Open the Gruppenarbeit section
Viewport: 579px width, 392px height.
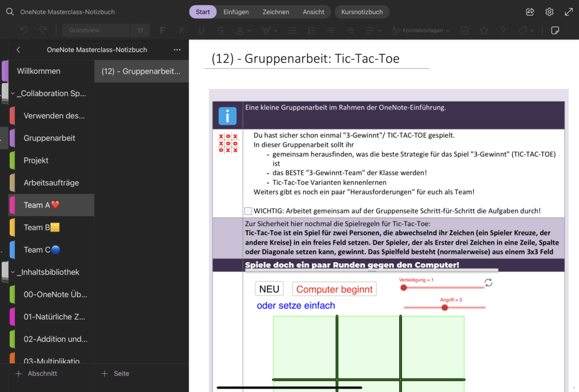(x=51, y=138)
